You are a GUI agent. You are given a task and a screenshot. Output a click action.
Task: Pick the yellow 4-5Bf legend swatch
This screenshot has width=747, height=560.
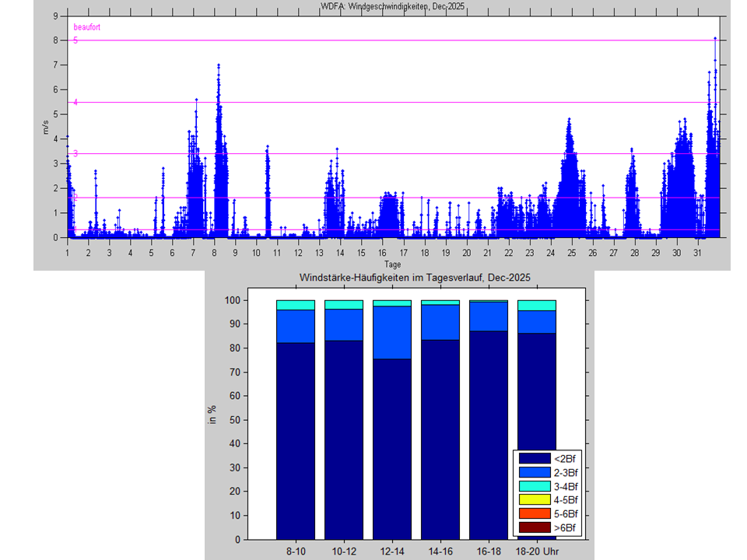(536, 500)
